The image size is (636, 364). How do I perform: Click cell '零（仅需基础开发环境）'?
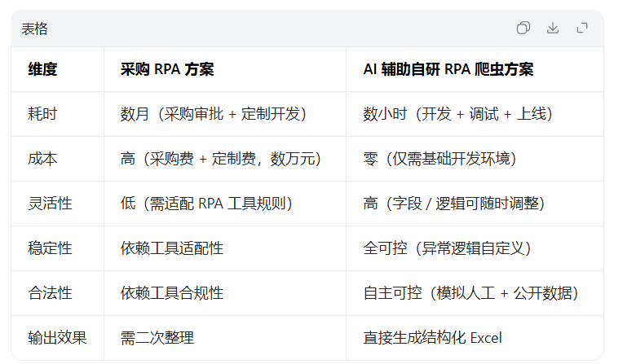[439, 159]
